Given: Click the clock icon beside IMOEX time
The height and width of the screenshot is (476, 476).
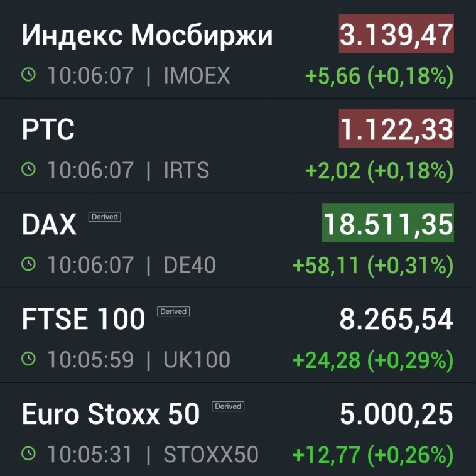Looking at the screenshot, I should [29, 75].
